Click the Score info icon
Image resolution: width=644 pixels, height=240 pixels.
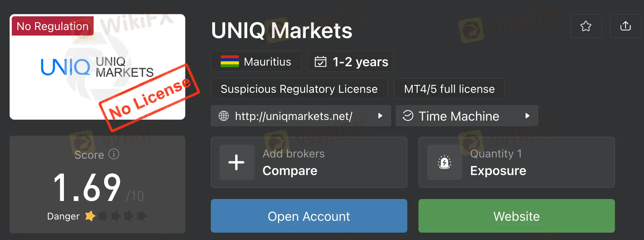pos(114,154)
